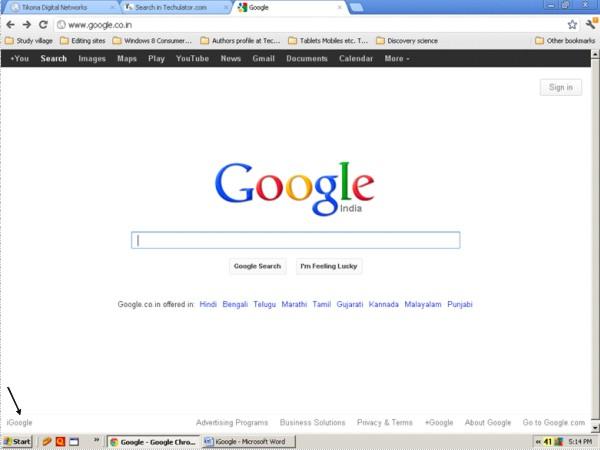Open Advertising Programs footer link
The height and width of the screenshot is (450, 600).
(x=232, y=422)
